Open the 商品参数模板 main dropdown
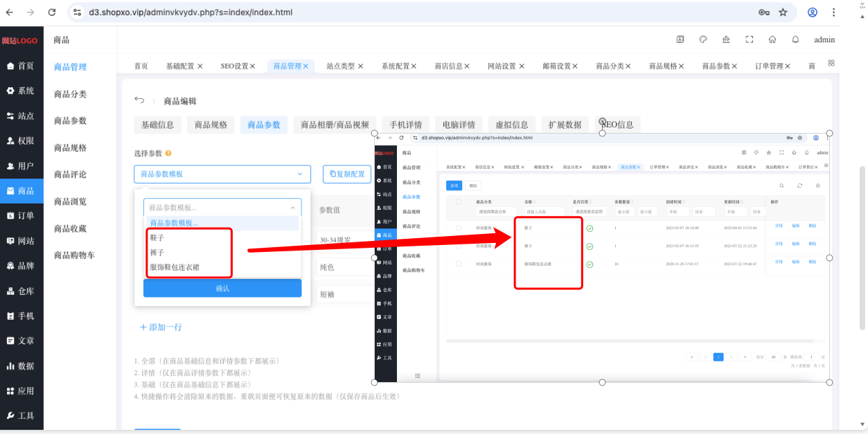Screen dimensions: 868x434 point(222,174)
